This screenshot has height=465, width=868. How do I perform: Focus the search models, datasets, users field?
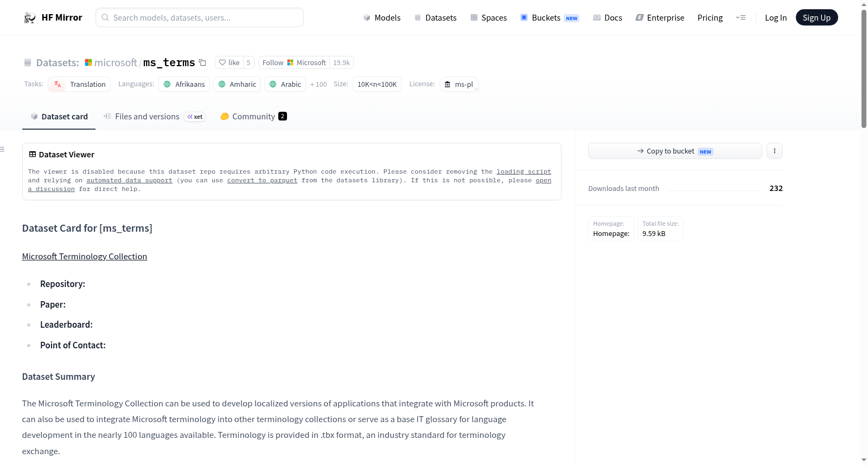click(200, 17)
